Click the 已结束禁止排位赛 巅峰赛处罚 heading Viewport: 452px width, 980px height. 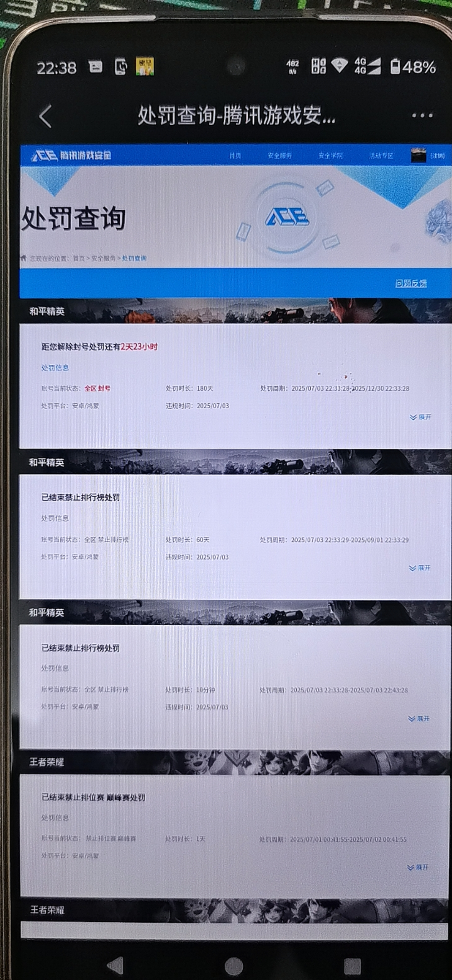click(93, 797)
